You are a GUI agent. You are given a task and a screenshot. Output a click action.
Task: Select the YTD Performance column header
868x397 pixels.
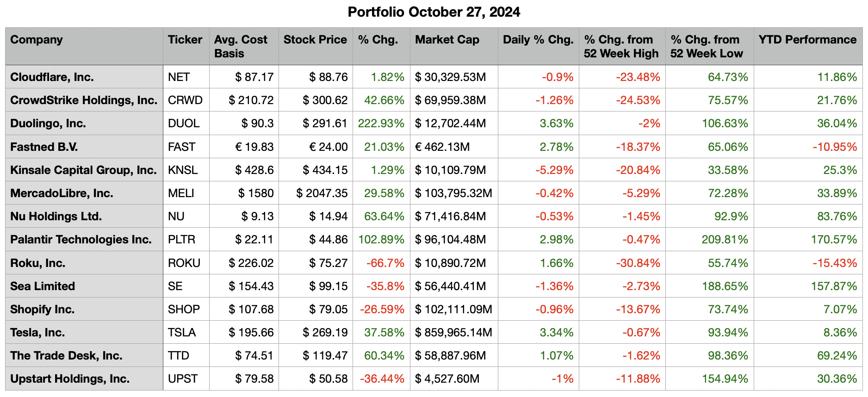coord(807,40)
